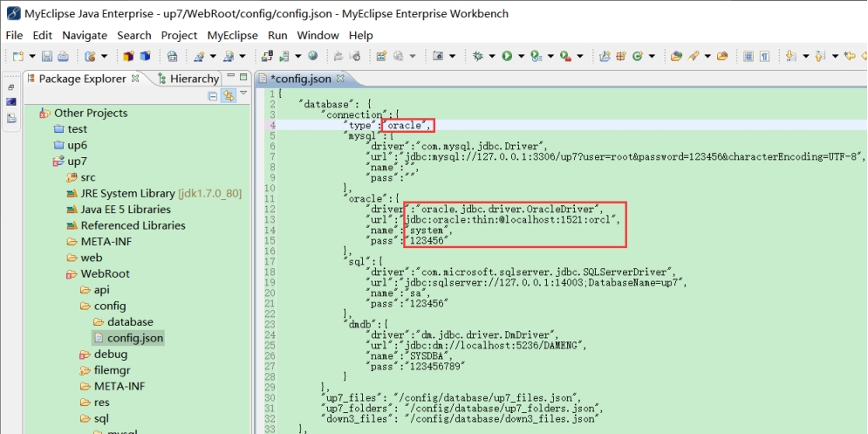Screen dimensions: 868x434
Task: Select the Package Explorer tab
Action: [83, 79]
